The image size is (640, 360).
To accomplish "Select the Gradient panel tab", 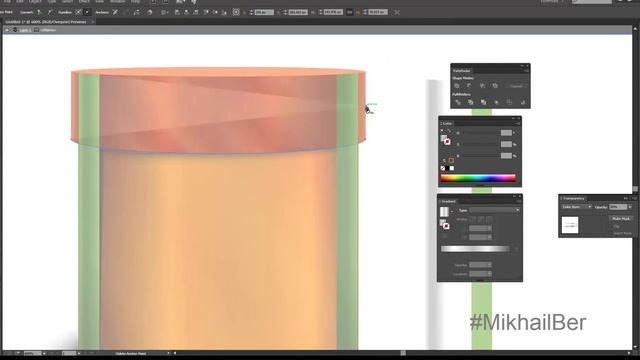I will pos(449,201).
